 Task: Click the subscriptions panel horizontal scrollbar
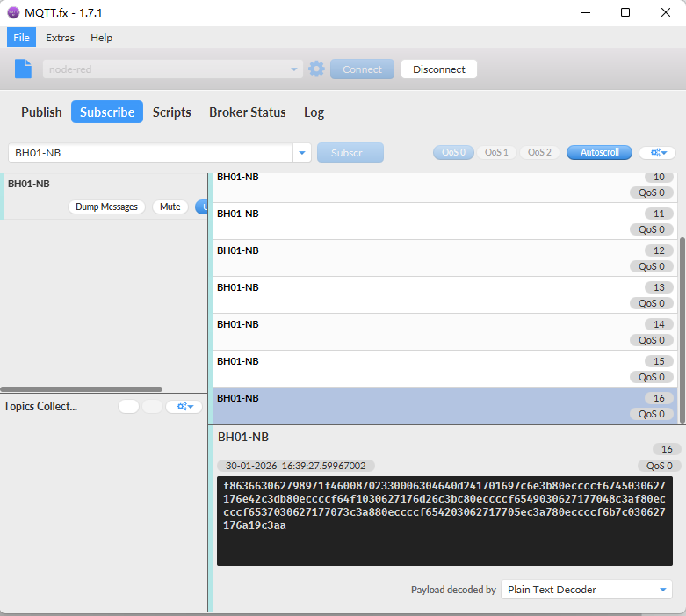pos(82,388)
